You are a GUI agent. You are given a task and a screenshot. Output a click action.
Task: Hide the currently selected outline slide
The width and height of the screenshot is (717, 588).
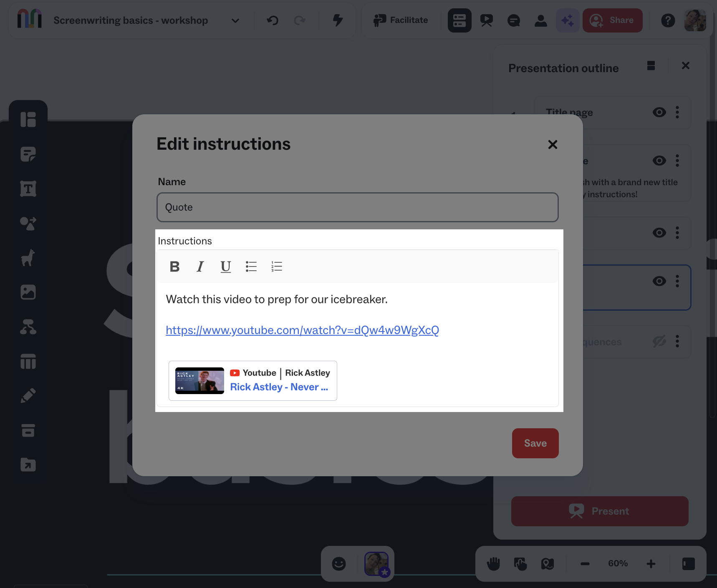tap(659, 281)
